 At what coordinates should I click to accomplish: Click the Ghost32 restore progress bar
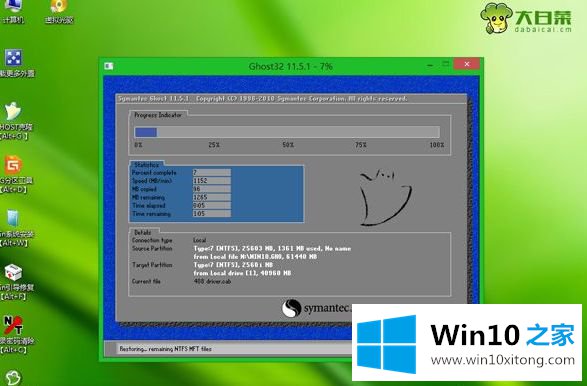coord(287,132)
